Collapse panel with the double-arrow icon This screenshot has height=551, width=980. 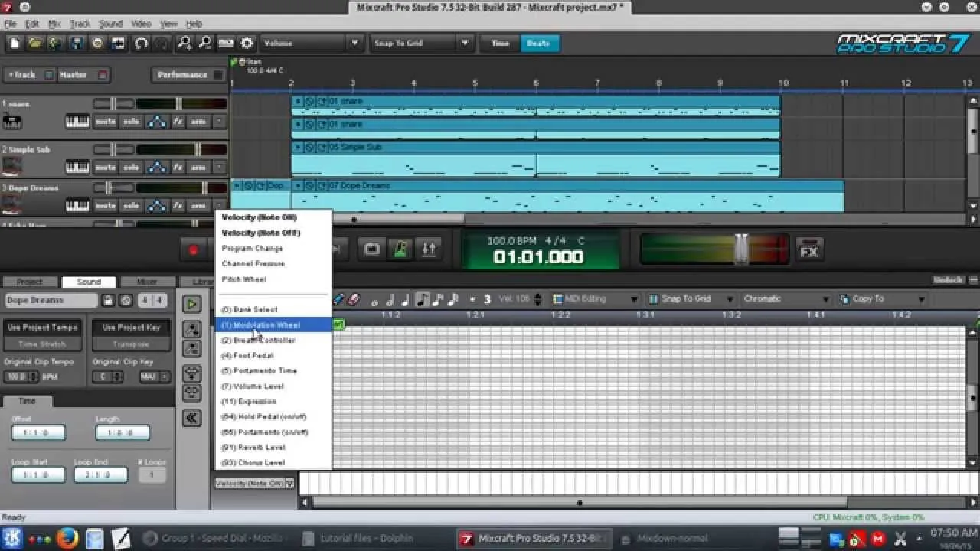[191, 418]
